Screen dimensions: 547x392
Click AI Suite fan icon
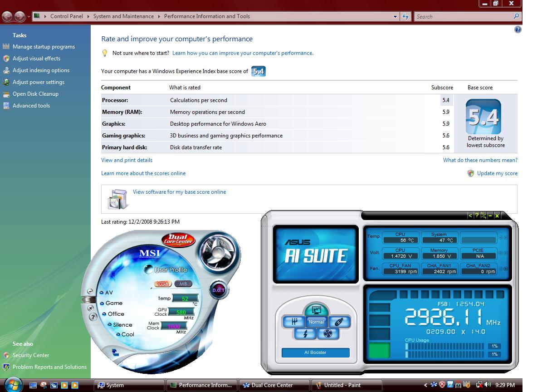click(x=328, y=334)
